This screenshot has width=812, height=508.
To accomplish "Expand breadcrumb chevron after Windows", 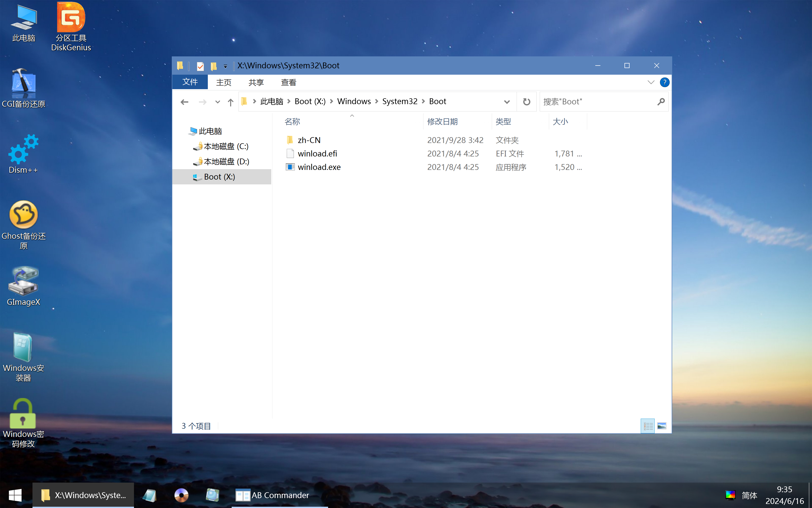I will 377,101.
